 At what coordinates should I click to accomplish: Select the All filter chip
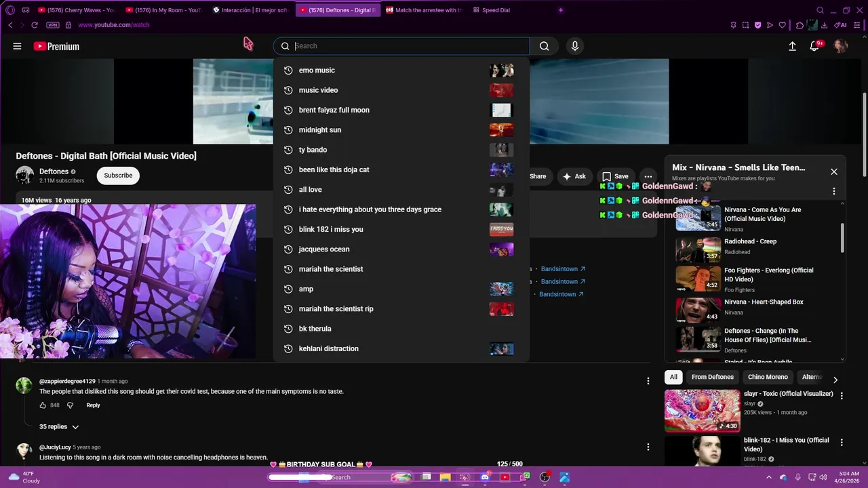[673, 377]
